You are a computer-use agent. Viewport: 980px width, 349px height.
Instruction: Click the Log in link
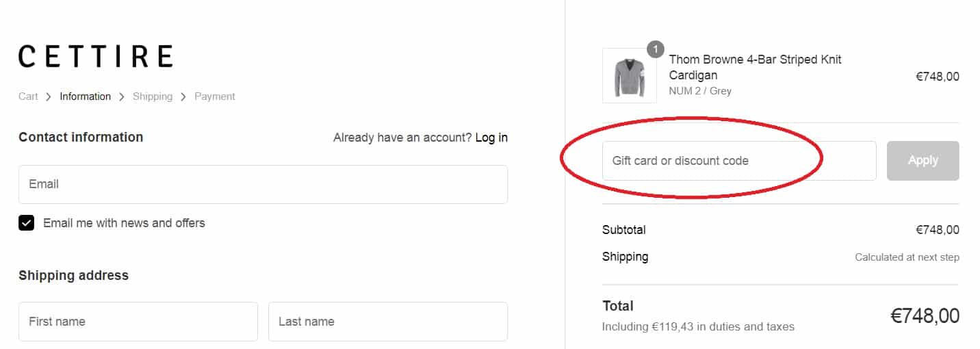tap(491, 138)
